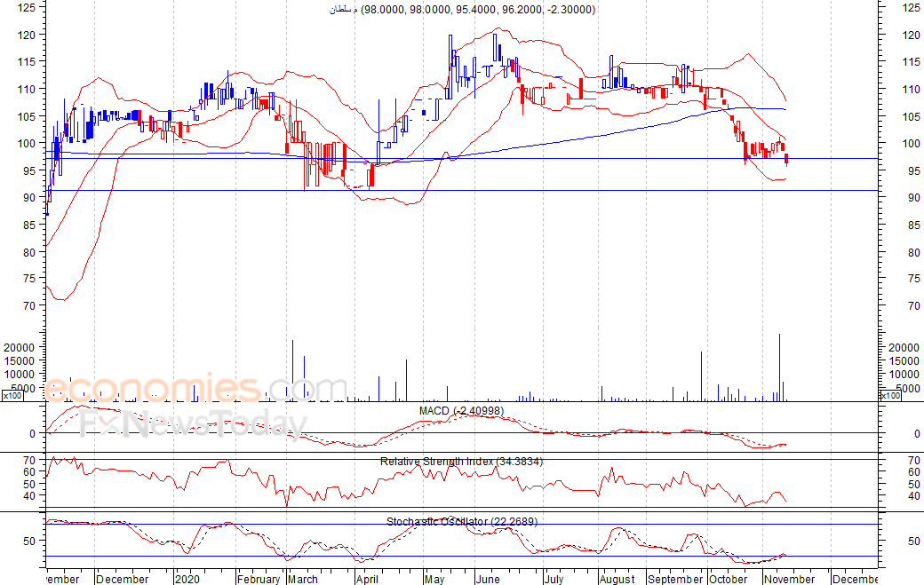Select the 20000 volume label on left axis
The width and height of the screenshot is (924, 585).
(x=20, y=347)
